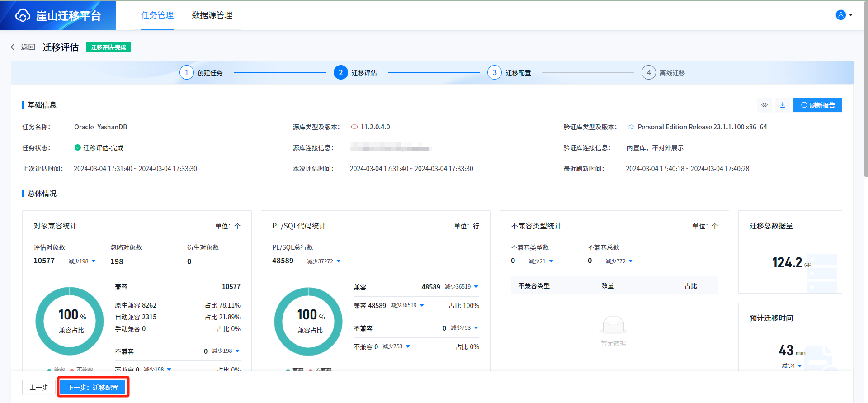
Task: Click the 原生兼容 8262 row
Action: tap(178, 305)
